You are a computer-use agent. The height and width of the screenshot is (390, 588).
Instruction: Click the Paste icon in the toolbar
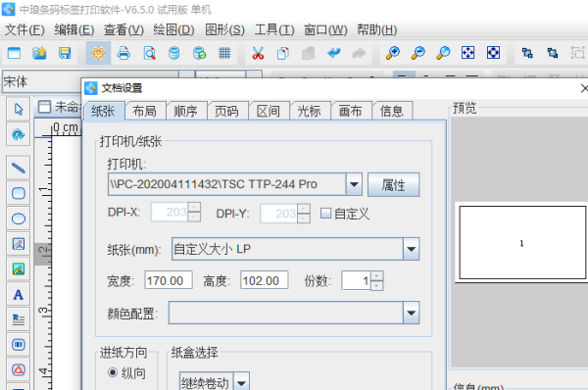[308, 53]
